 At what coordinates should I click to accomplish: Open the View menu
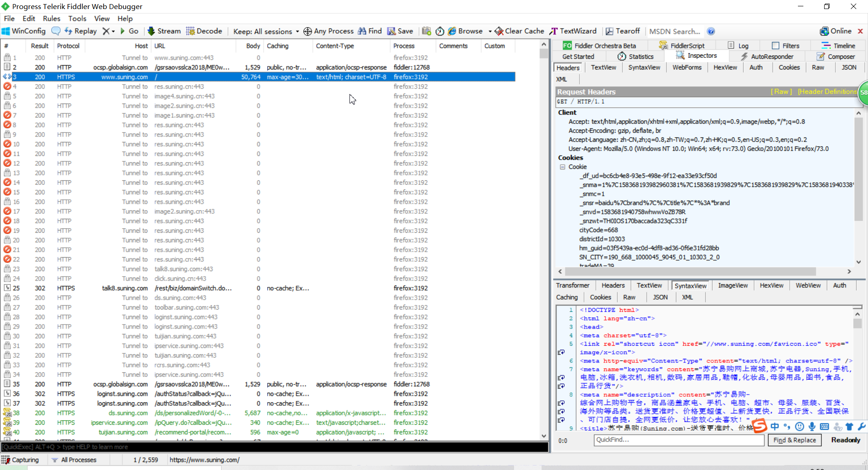[102, 19]
